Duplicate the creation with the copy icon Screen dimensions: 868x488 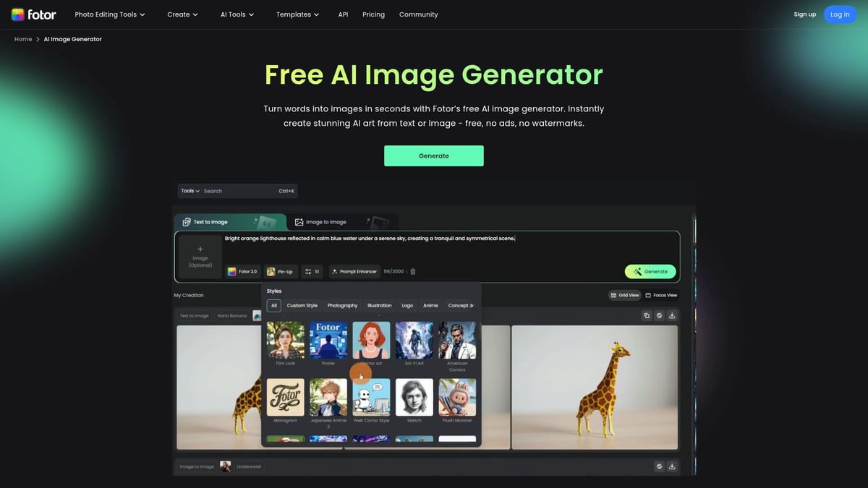coord(647,315)
